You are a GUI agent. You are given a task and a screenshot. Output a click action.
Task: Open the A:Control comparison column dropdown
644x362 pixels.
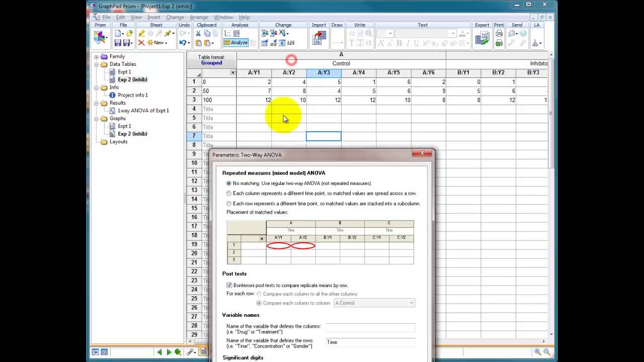374,303
